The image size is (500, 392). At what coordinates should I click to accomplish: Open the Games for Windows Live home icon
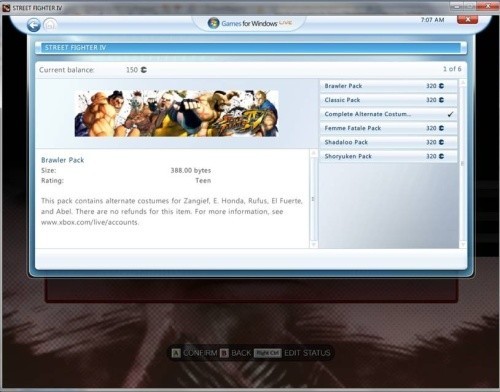point(50,25)
